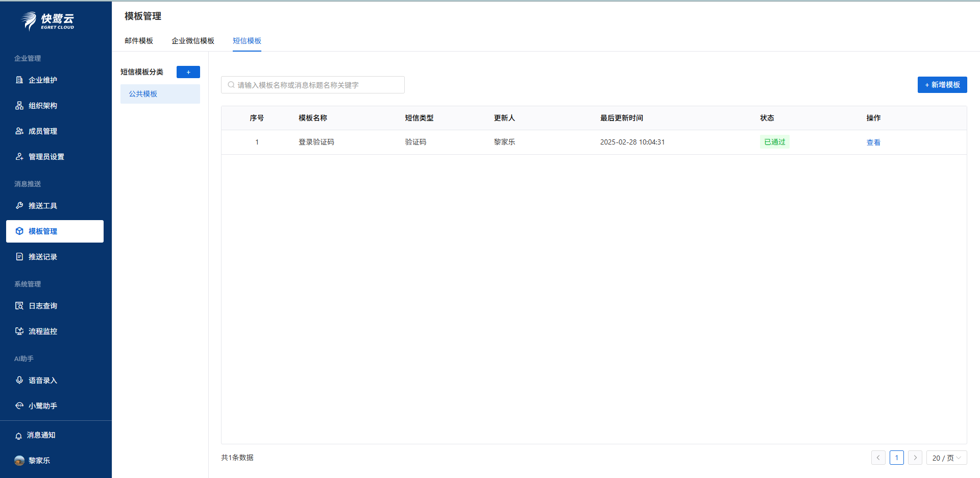Click the 日志查询 search-log icon
The image size is (980, 478).
(x=19, y=306)
